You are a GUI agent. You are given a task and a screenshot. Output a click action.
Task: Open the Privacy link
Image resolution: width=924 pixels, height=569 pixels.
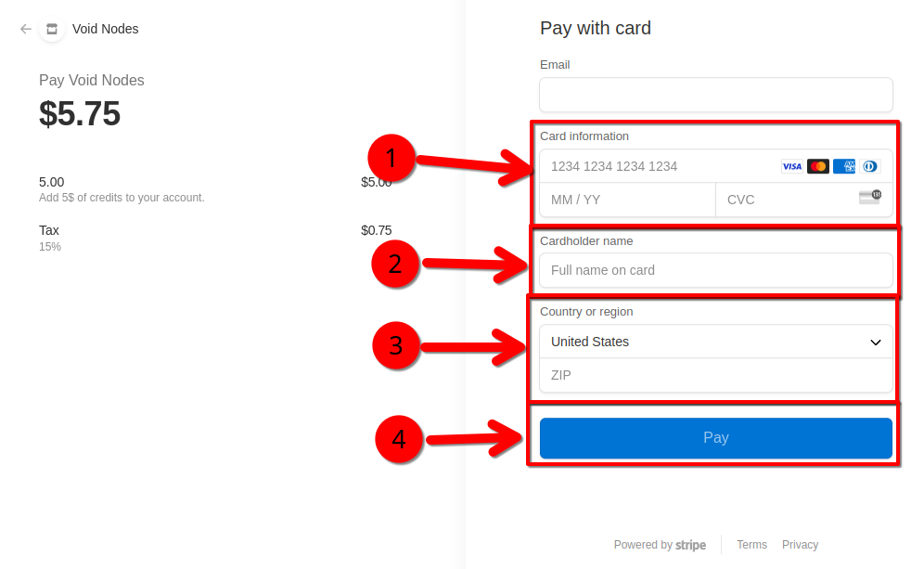click(x=800, y=545)
